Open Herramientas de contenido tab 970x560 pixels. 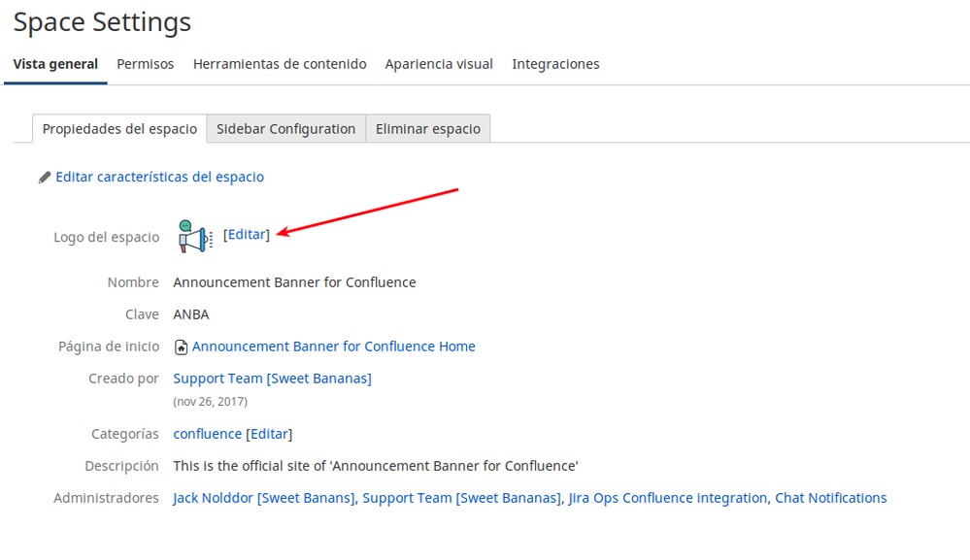[x=280, y=64]
